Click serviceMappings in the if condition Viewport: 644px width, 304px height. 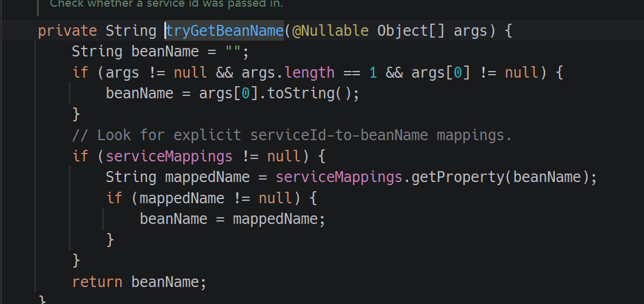(169, 157)
